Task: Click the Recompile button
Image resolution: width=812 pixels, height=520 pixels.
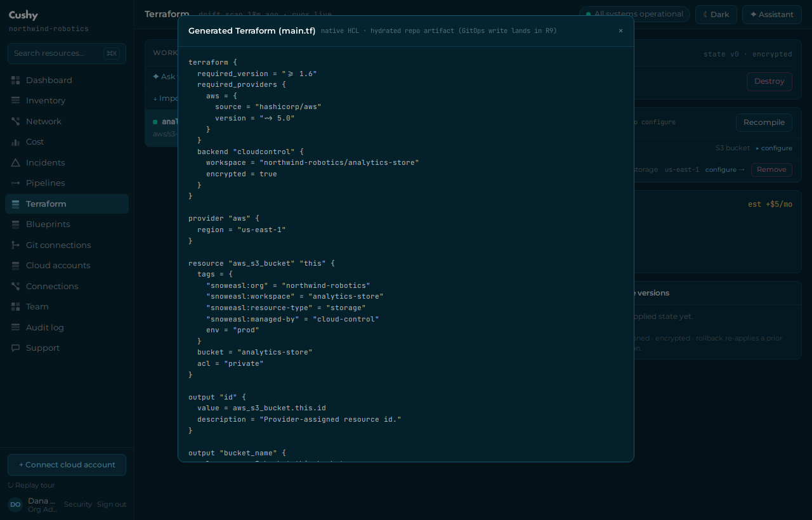Action: [x=764, y=122]
